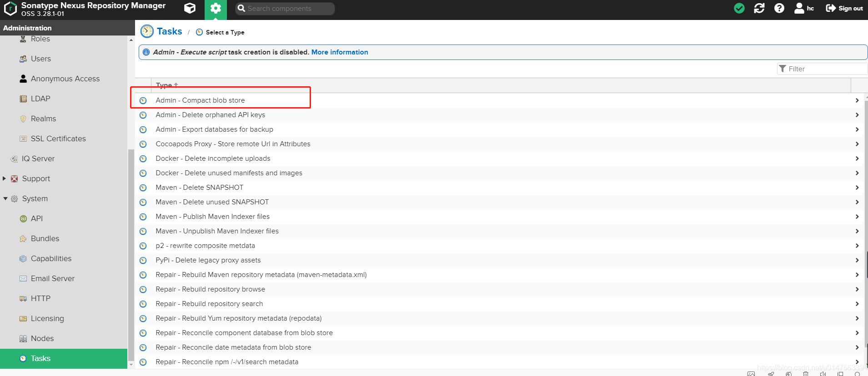868x376 pixels.
Task: Click the sidebar scroll up arrow
Action: [131, 40]
